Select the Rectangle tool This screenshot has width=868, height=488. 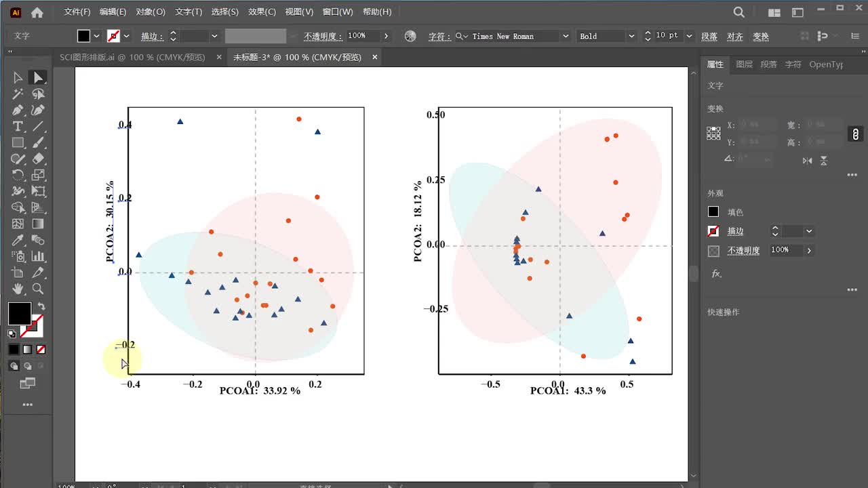pos(18,143)
